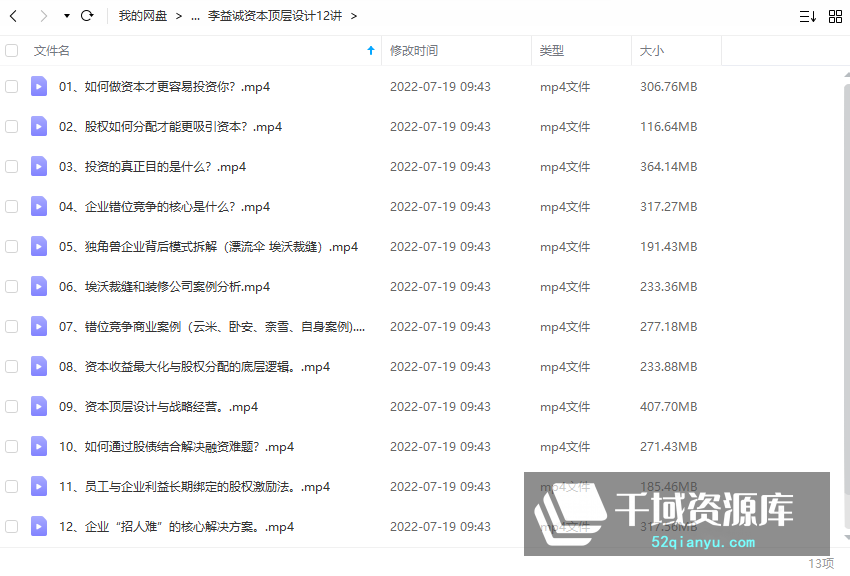
Task: Select file name 12、企业"招人难"的核心解决方案
Action: tap(176, 527)
